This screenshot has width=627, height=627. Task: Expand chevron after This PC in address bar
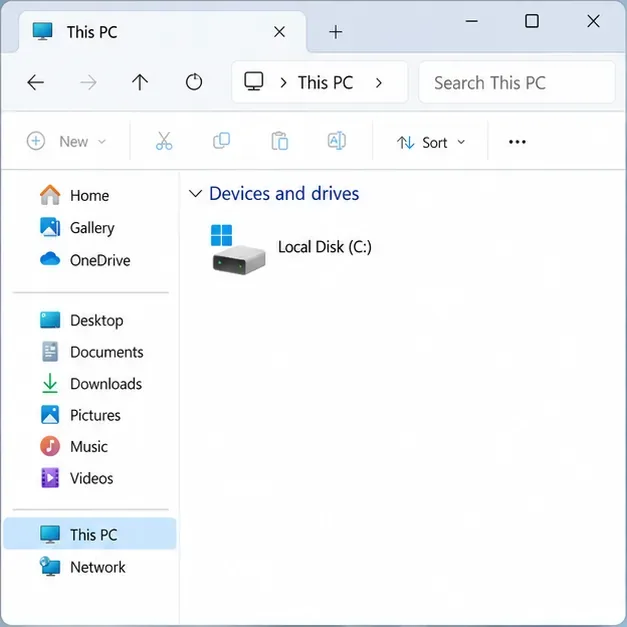[x=379, y=83]
